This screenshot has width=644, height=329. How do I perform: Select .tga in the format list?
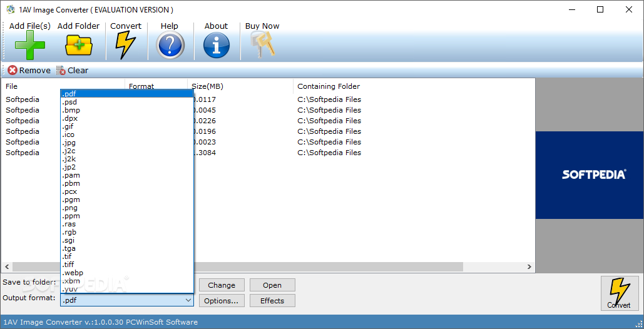coord(127,248)
